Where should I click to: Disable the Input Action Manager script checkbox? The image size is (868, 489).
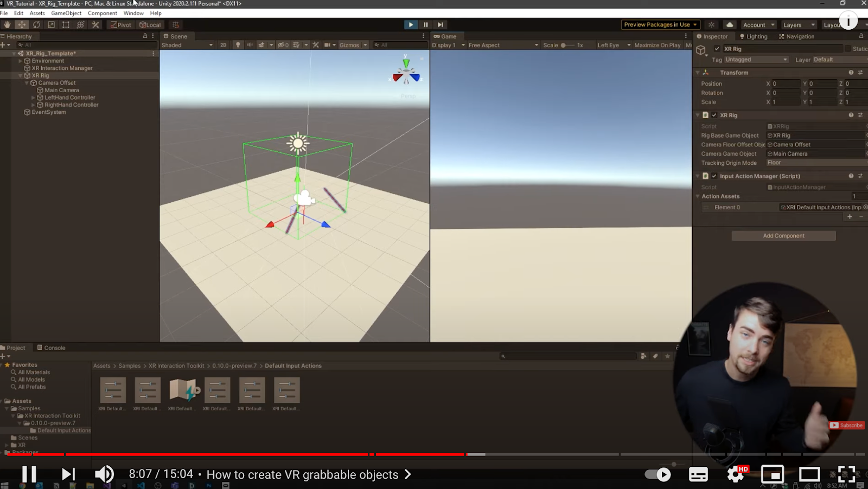pos(714,176)
